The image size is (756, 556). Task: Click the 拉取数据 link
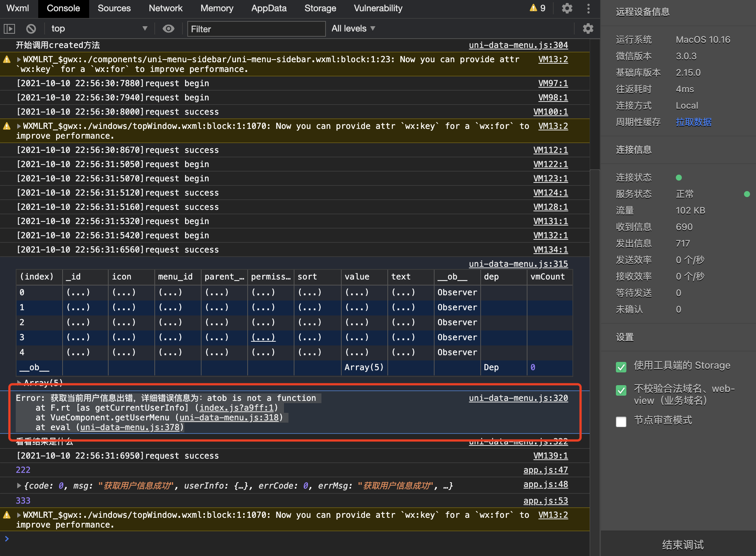[693, 122]
